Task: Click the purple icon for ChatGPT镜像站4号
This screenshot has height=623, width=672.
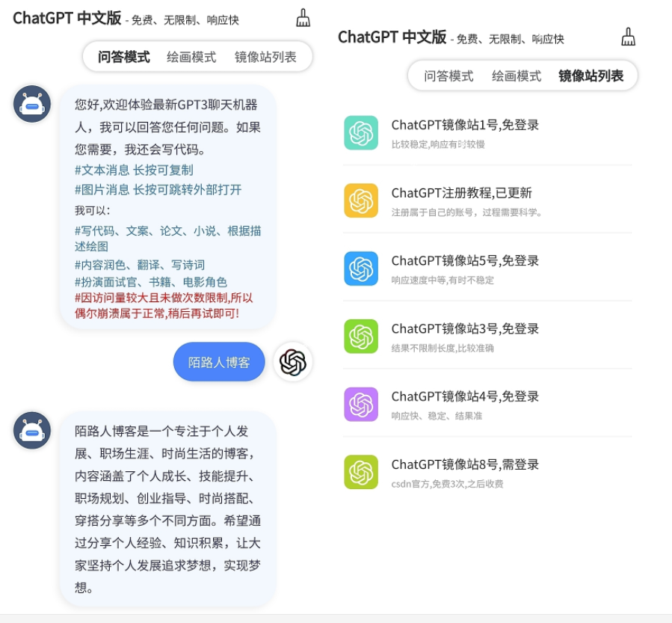Action: click(x=361, y=405)
